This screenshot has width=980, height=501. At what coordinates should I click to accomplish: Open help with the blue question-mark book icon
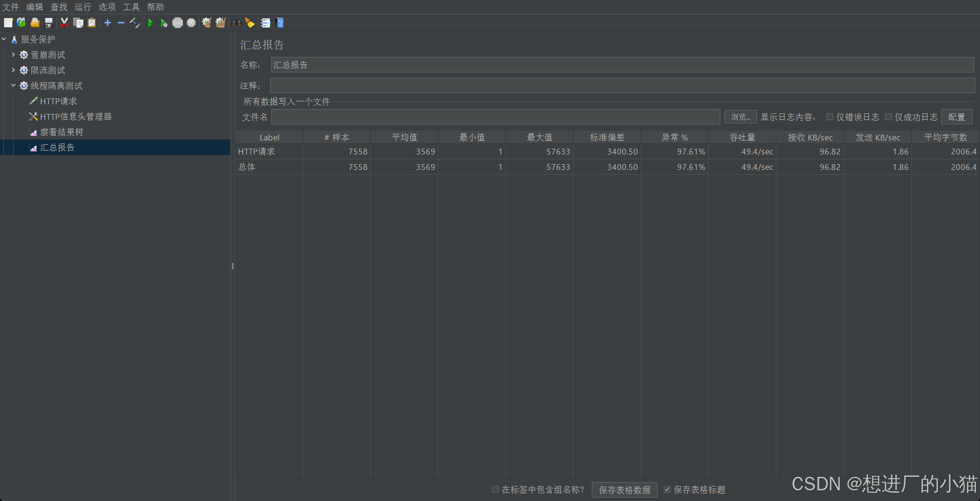(280, 23)
